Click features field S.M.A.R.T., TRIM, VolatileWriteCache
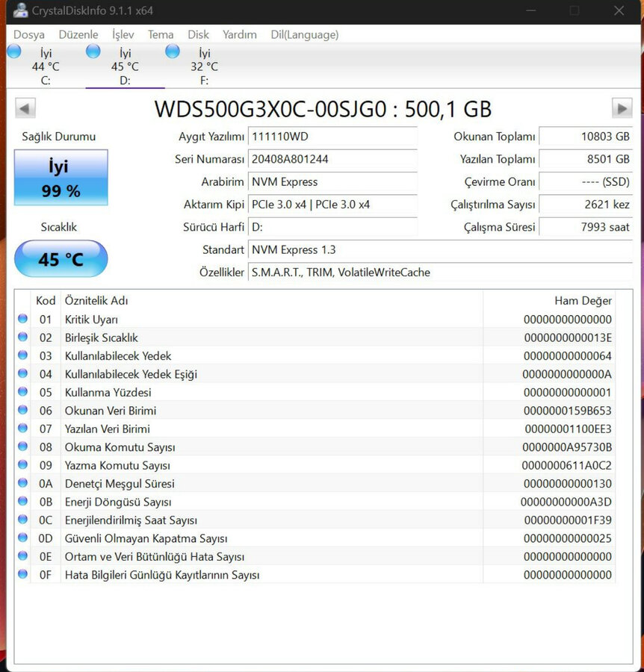This screenshot has height=672, width=644. [440, 273]
